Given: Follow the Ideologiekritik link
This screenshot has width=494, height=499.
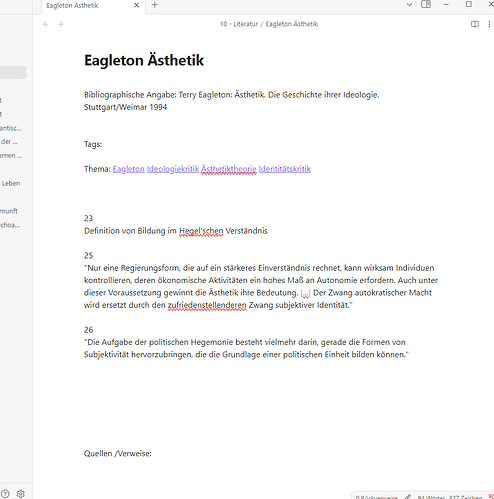Looking at the screenshot, I should point(173,169).
